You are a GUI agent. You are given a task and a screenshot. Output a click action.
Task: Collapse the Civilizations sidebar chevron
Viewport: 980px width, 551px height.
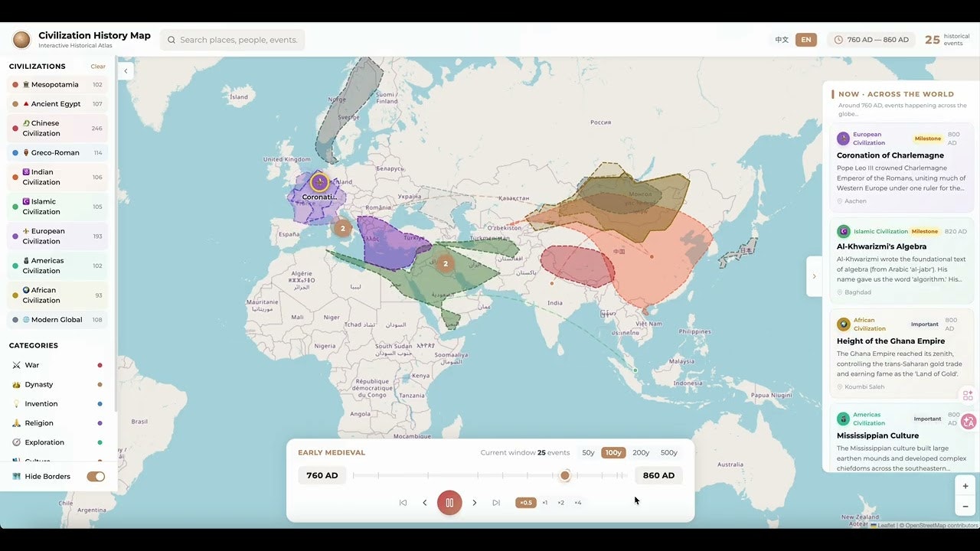(x=125, y=70)
